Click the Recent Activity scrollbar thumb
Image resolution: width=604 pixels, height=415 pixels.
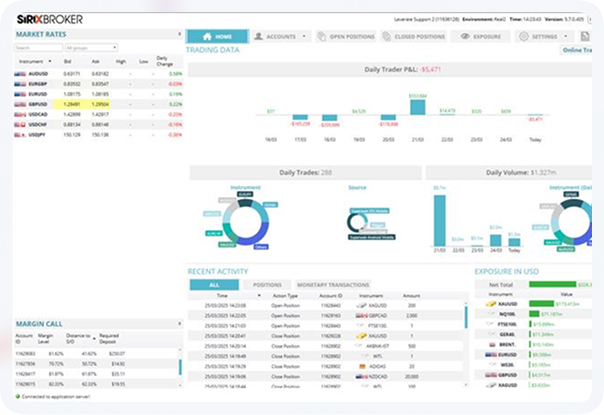point(466,318)
